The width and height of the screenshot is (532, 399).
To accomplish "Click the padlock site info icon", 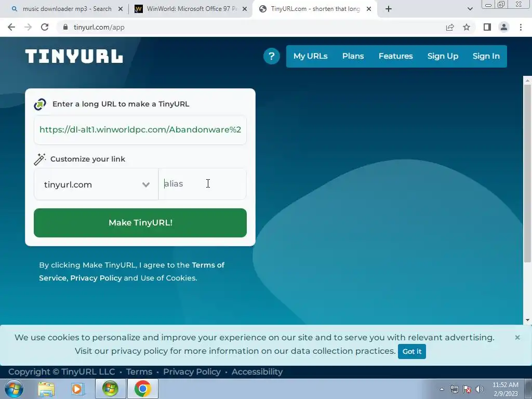I will click(x=65, y=27).
